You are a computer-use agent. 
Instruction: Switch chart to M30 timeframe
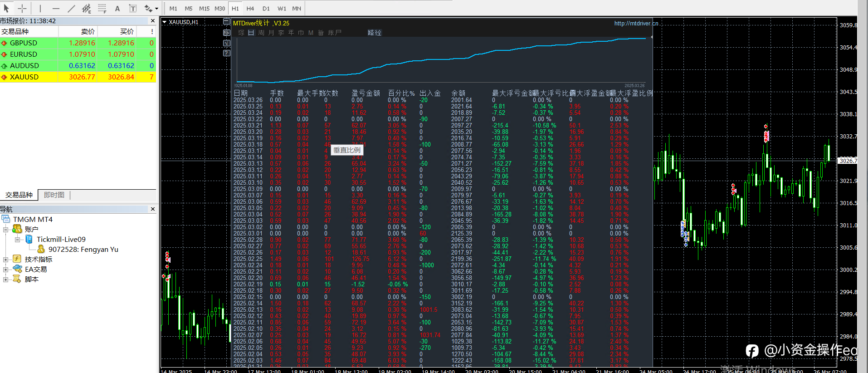219,8
